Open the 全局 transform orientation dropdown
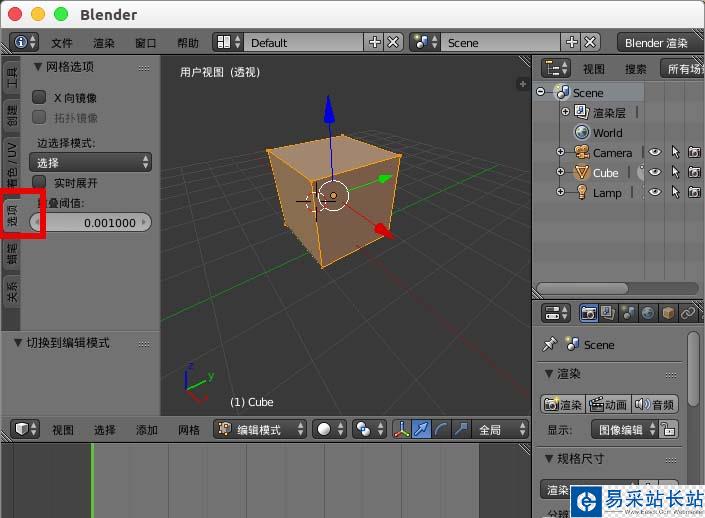This screenshot has width=705, height=518. tap(500, 429)
